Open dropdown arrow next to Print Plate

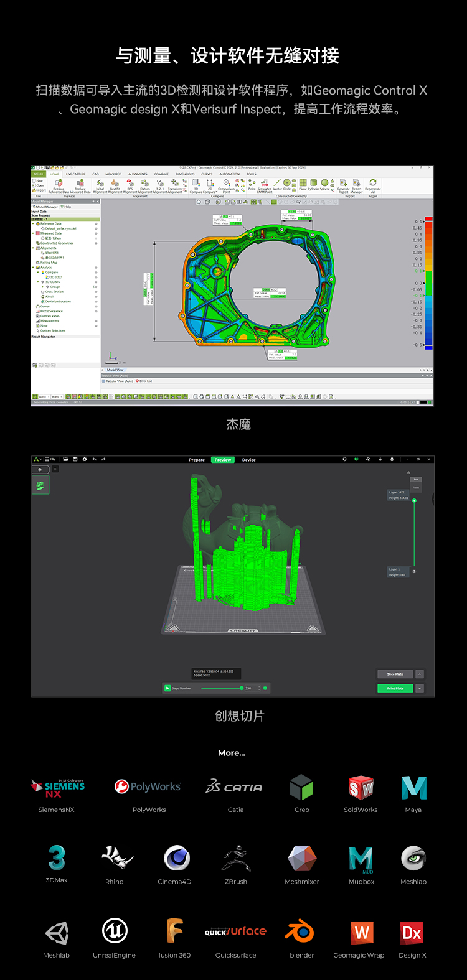click(x=420, y=688)
